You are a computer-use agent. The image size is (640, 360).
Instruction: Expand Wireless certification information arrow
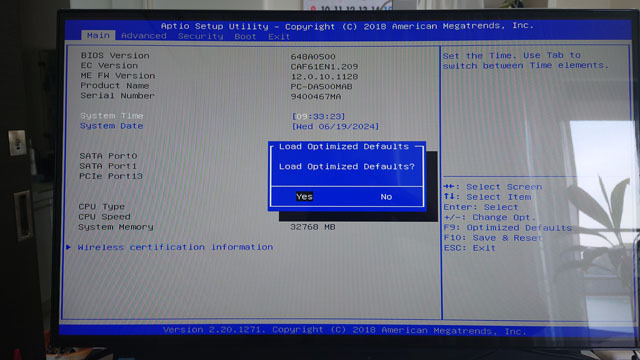click(69, 247)
